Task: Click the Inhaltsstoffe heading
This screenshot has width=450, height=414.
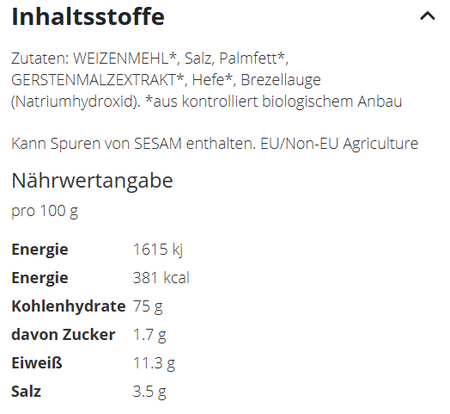Action: click(88, 16)
